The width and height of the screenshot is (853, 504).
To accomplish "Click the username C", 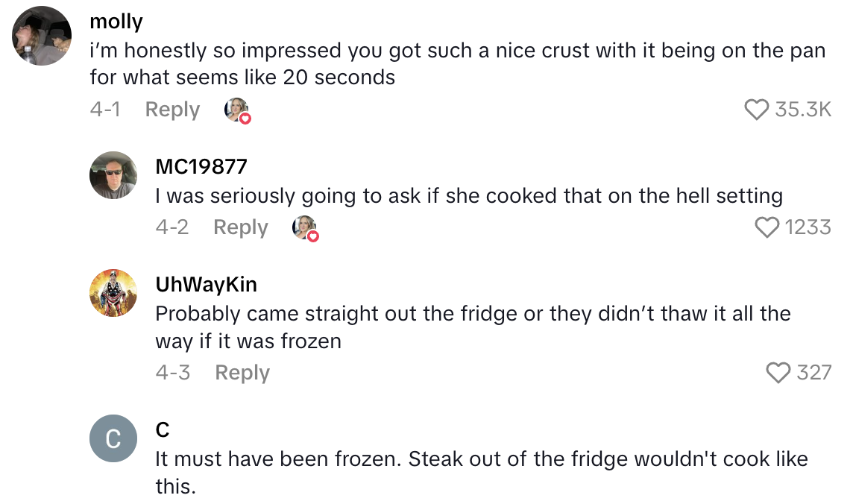I will [x=161, y=429].
